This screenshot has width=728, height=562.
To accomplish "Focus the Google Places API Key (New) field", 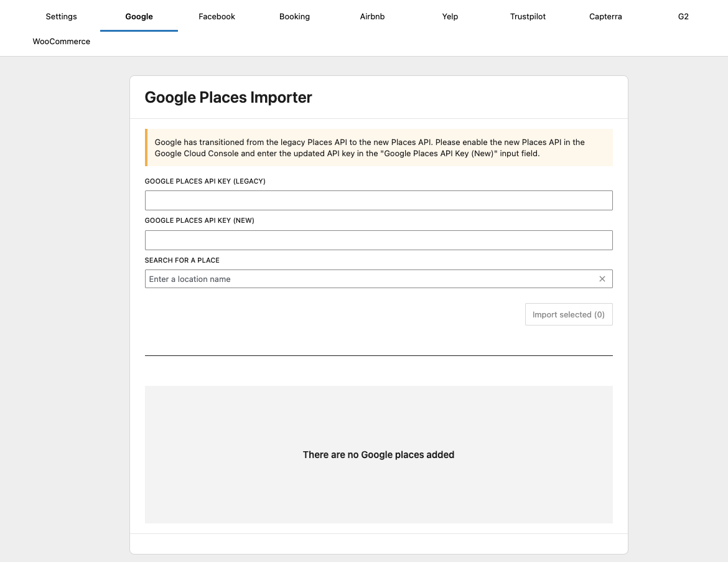I will (x=379, y=240).
